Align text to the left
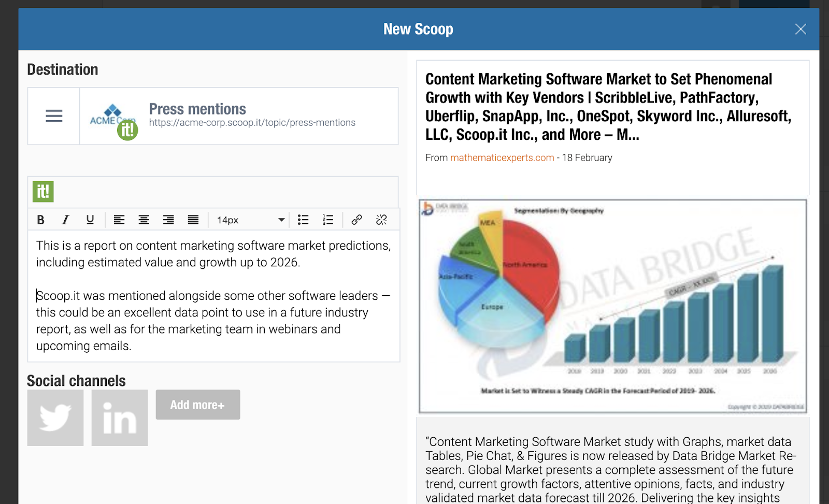This screenshot has width=829, height=504. point(119,220)
